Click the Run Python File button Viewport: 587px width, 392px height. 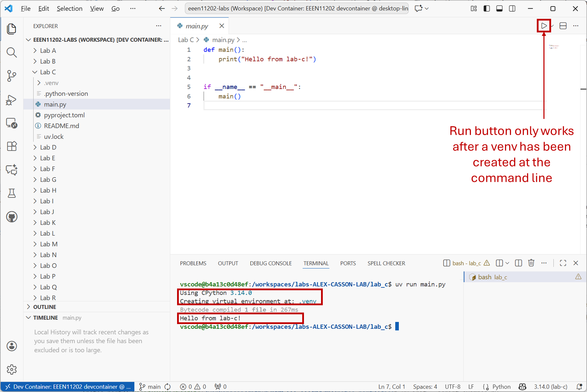[x=544, y=26]
